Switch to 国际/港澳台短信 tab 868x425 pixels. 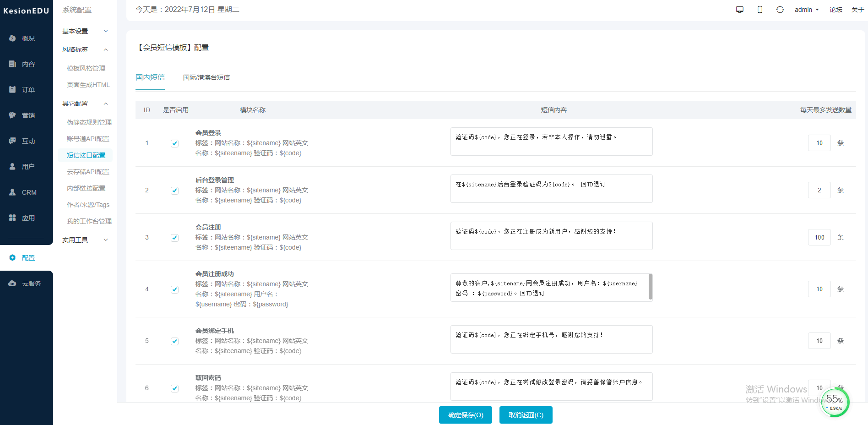click(x=206, y=77)
